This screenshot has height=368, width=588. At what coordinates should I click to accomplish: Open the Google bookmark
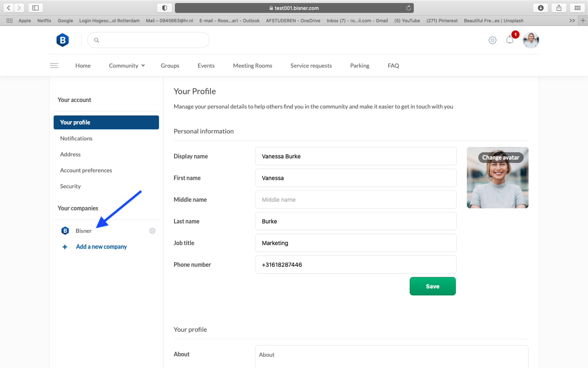coord(65,21)
